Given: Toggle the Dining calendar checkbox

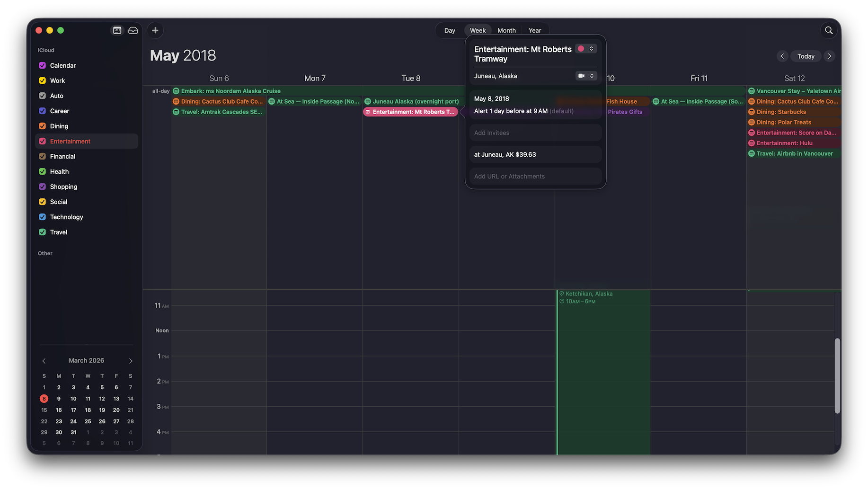Looking at the screenshot, I should pos(42,126).
